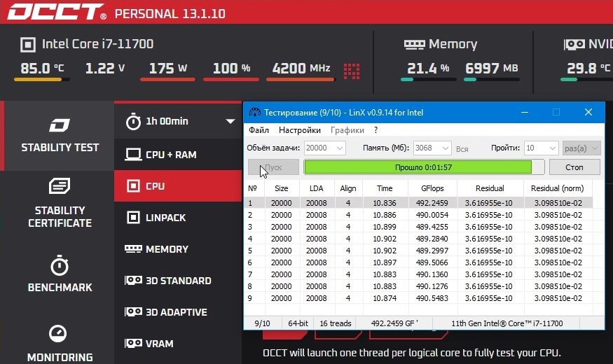Sort by the Time column header
Viewport: 613px width, 364px height.
(x=385, y=188)
